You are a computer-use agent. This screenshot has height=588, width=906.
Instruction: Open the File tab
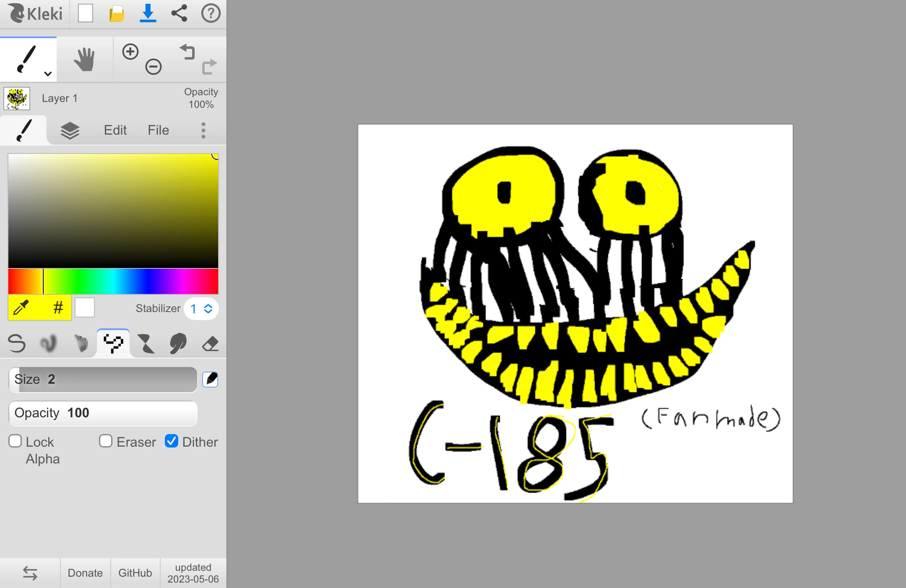point(158,130)
